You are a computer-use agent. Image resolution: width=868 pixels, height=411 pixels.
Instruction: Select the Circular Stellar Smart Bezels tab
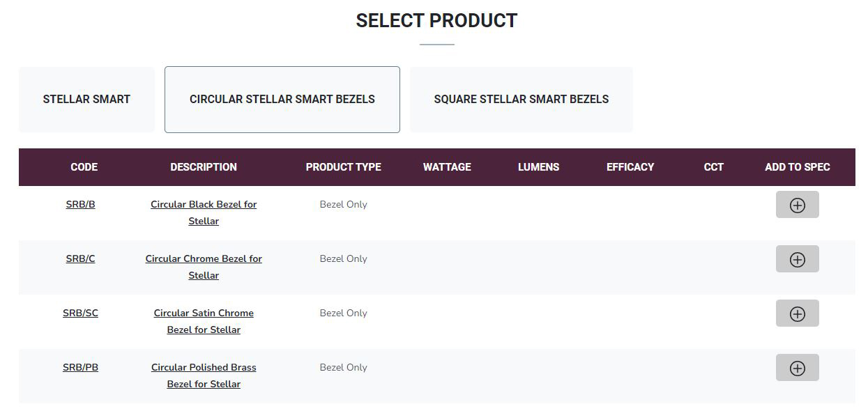click(282, 100)
